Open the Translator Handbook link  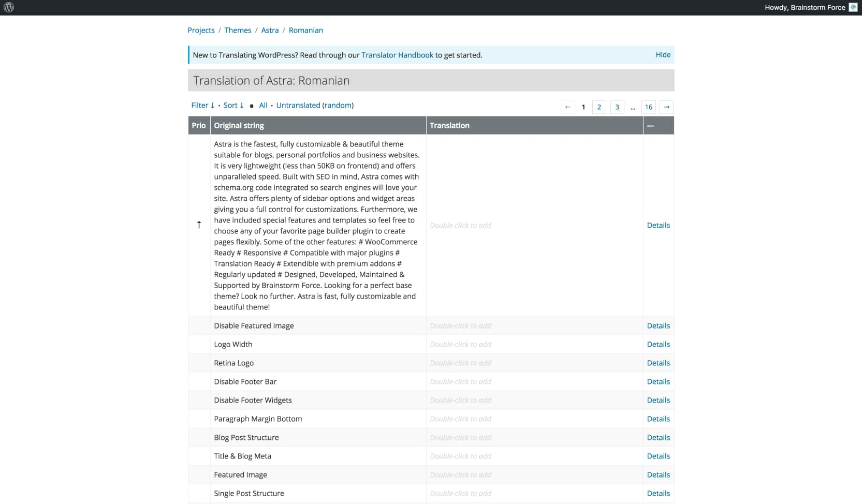click(397, 55)
